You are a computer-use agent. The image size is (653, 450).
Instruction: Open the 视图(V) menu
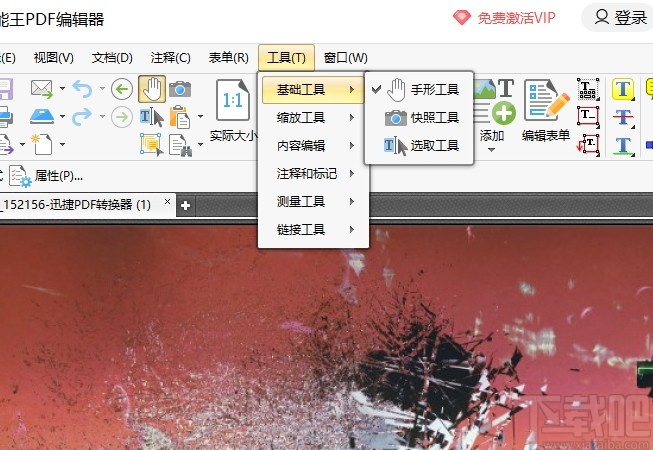point(54,58)
